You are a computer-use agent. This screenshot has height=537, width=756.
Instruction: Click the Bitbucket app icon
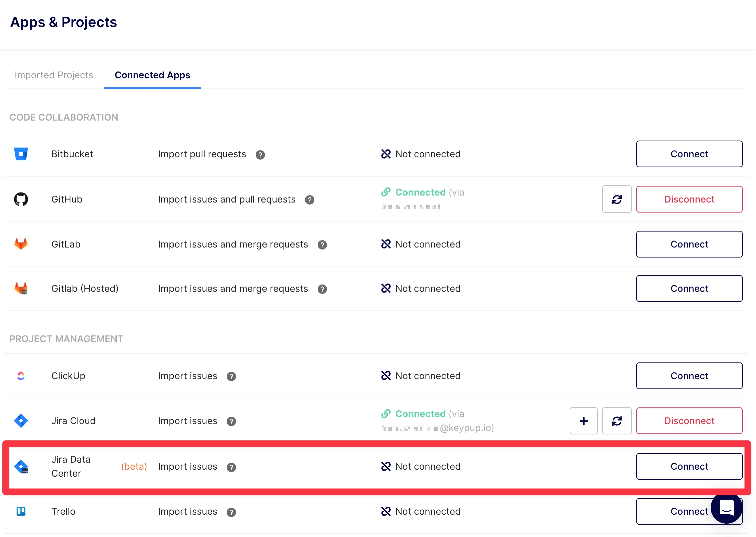(21, 154)
